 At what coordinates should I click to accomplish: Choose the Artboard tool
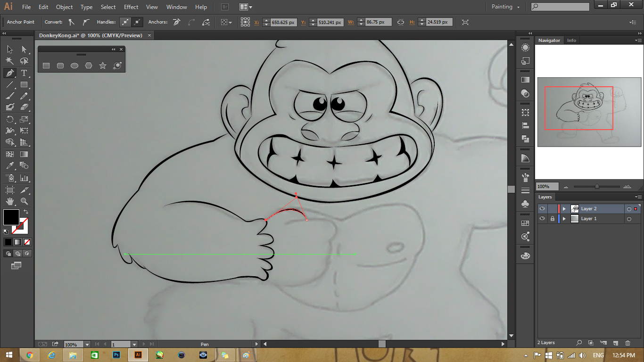(10, 190)
